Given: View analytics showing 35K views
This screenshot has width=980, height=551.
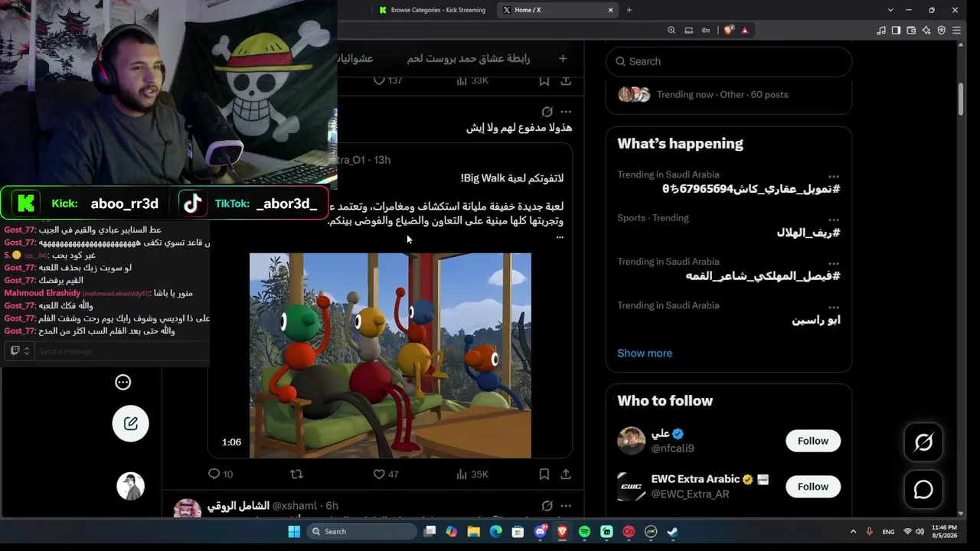Looking at the screenshot, I should coord(472,474).
